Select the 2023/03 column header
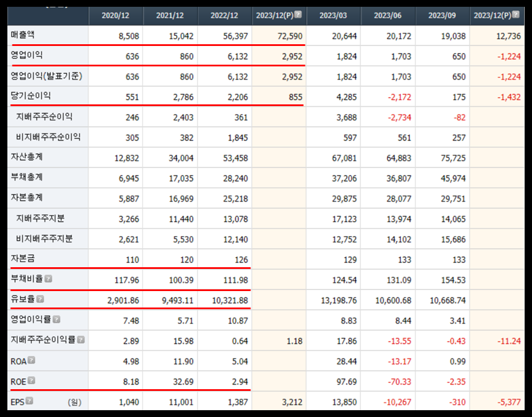 coord(333,15)
